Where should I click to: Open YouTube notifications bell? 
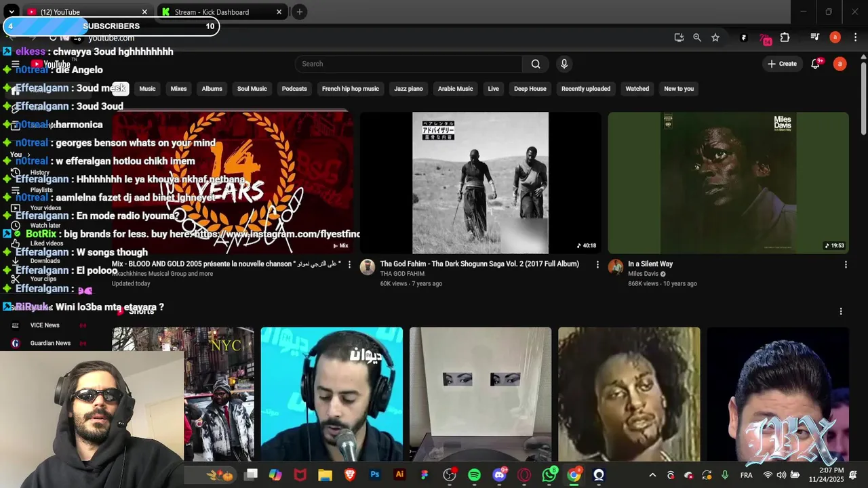coord(816,64)
